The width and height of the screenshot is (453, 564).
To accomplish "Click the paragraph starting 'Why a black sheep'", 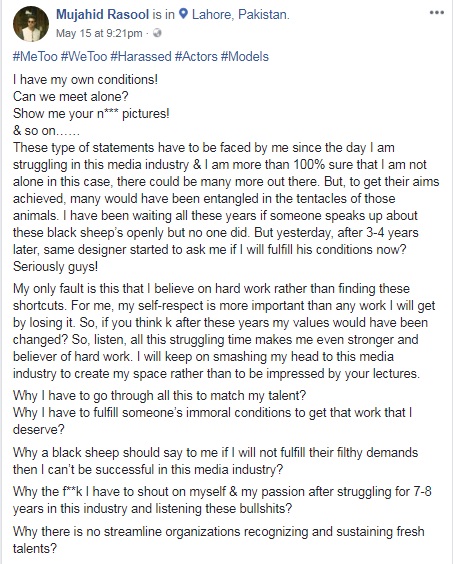I will pyautogui.click(x=216, y=461).
